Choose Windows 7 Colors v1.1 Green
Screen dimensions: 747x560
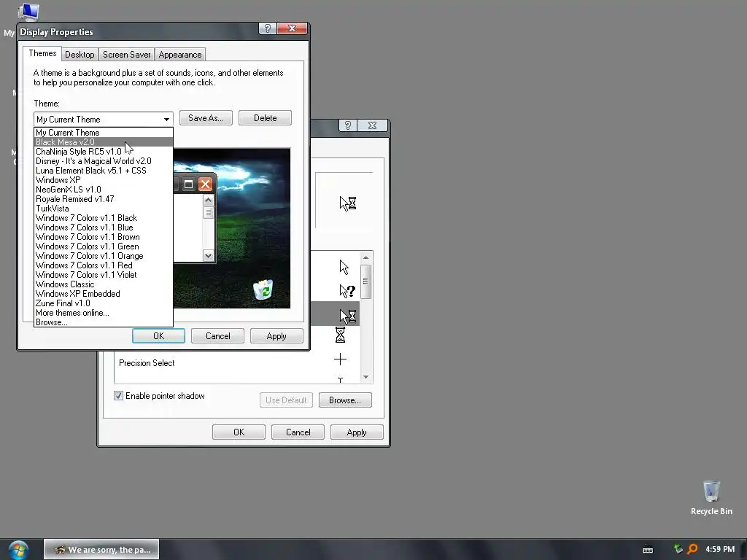(x=104, y=246)
